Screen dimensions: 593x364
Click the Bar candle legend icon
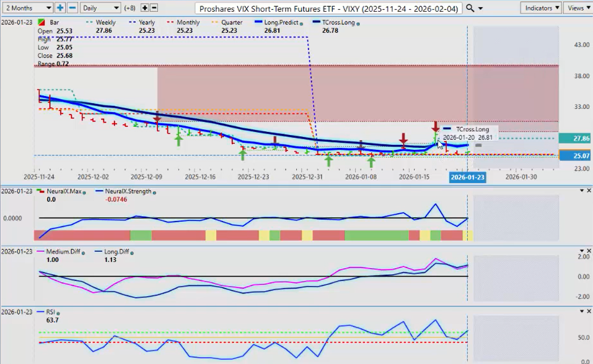tap(41, 22)
